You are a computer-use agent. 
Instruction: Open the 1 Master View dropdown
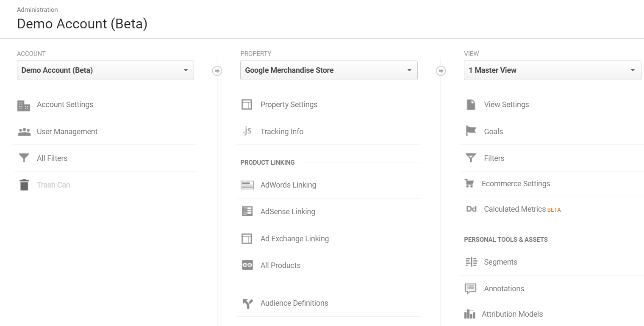tap(552, 70)
